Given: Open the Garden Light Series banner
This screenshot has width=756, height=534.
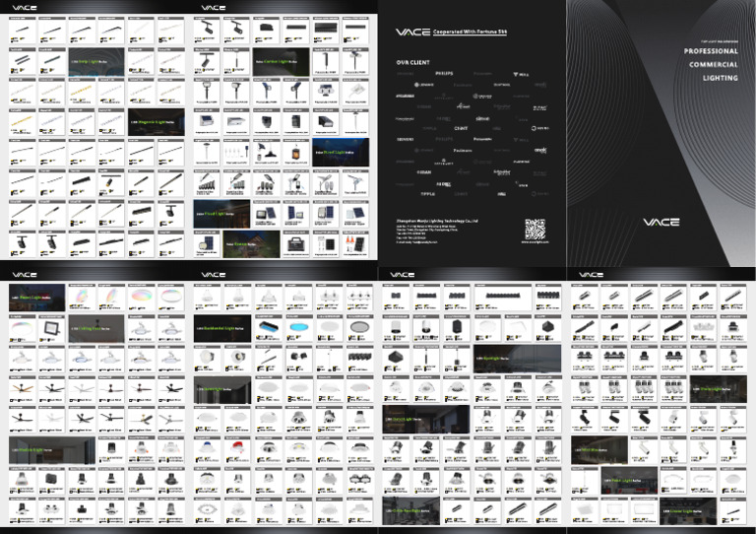Looking at the screenshot, I should [x=281, y=62].
